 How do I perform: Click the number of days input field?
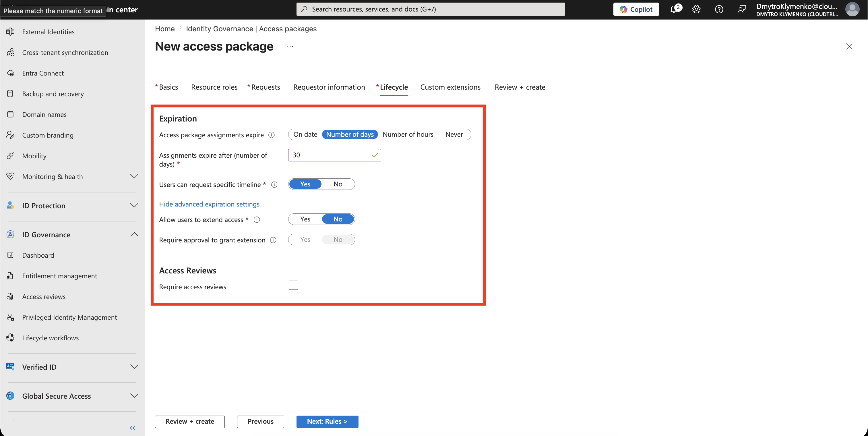pyautogui.click(x=334, y=155)
